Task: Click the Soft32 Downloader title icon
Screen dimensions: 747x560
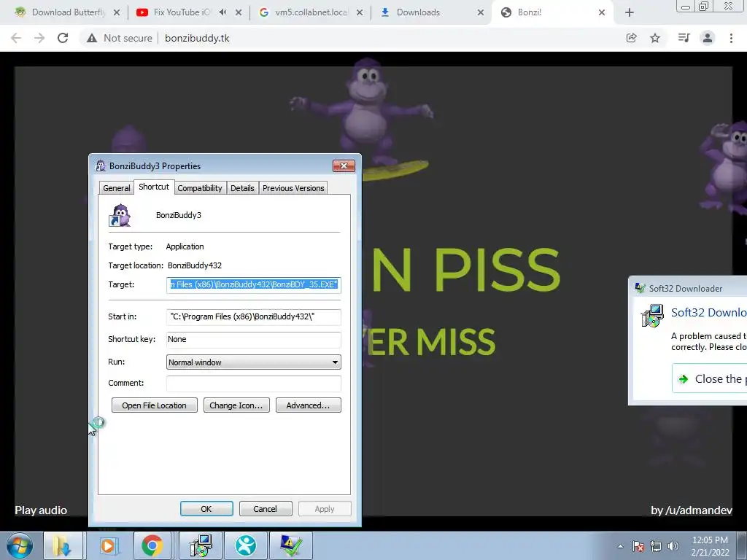Action: pyautogui.click(x=640, y=288)
